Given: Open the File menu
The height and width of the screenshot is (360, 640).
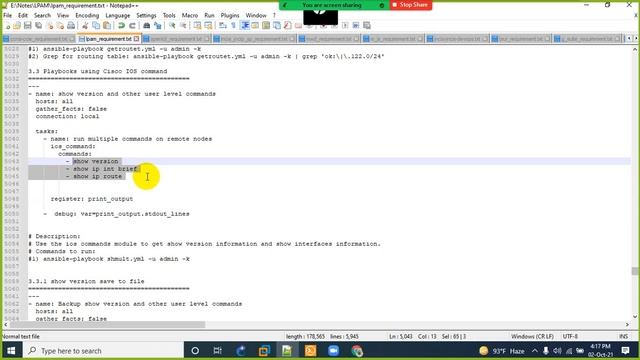Looking at the screenshot, I should click(x=8, y=16).
